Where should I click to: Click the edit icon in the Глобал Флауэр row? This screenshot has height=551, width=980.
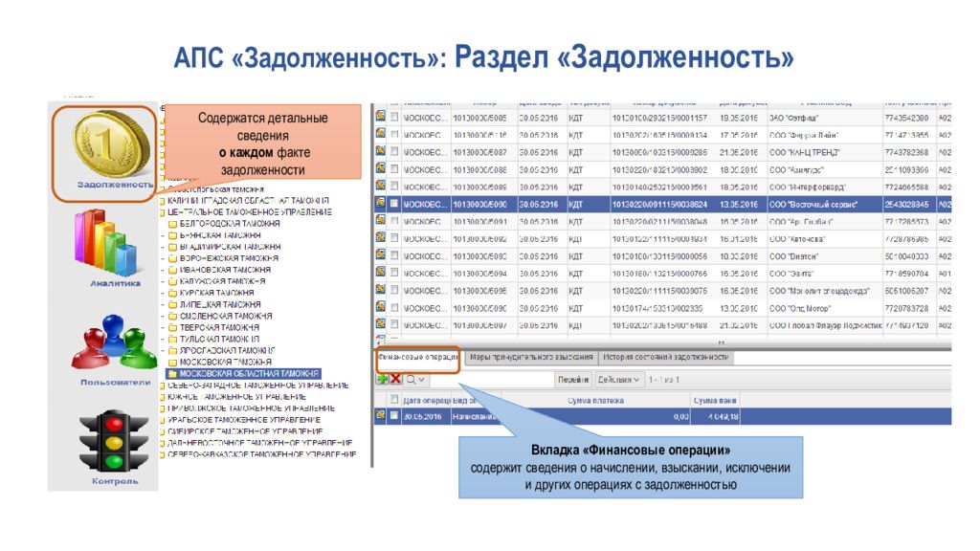click(380, 323)
